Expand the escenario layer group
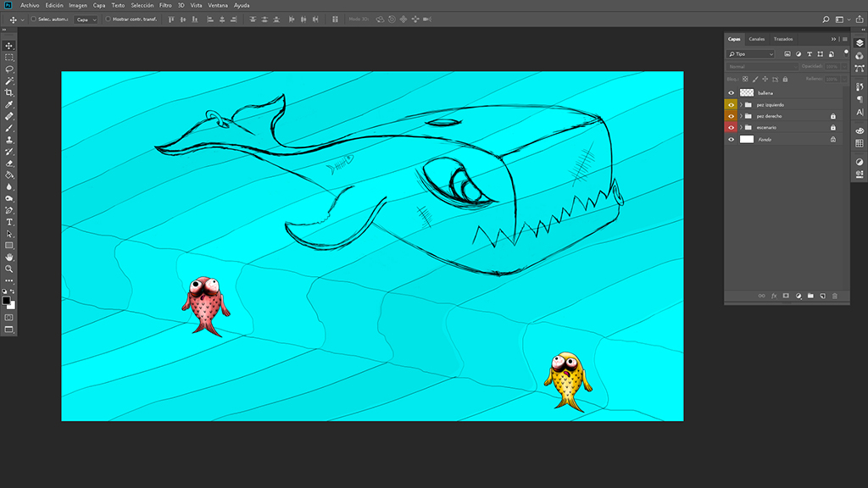Viewport: 868px width, 488px height. point(741,128)
